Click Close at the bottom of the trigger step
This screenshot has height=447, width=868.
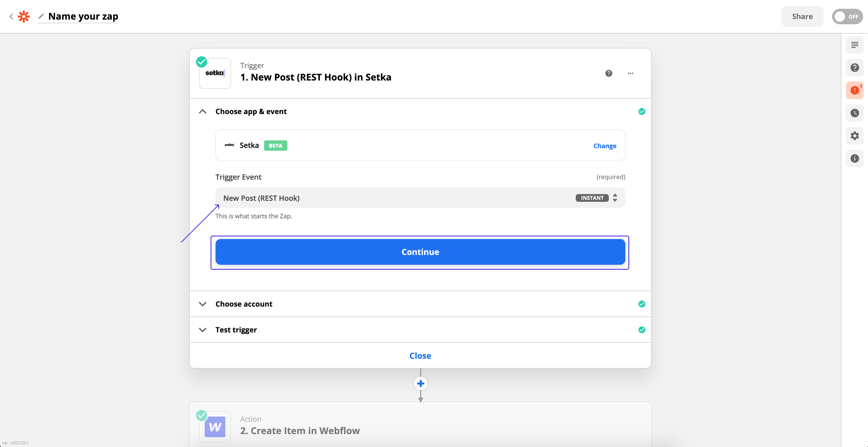pos(420,355)
